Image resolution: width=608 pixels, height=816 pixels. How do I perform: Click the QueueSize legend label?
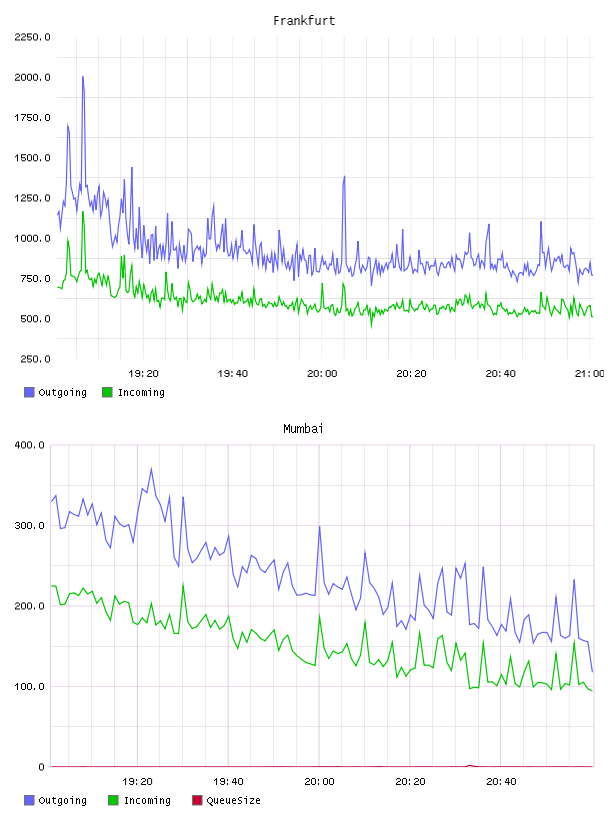pyautogui.click(x=234, y=800)
